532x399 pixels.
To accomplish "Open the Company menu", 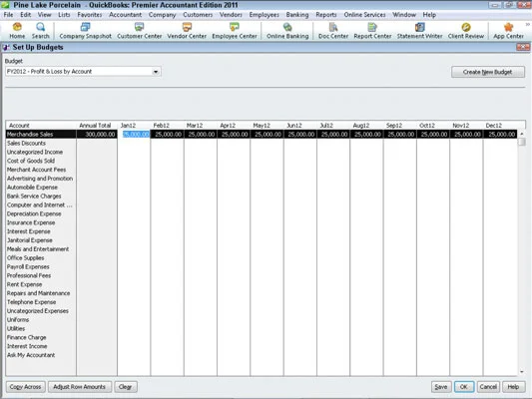I will pos(162,15).
